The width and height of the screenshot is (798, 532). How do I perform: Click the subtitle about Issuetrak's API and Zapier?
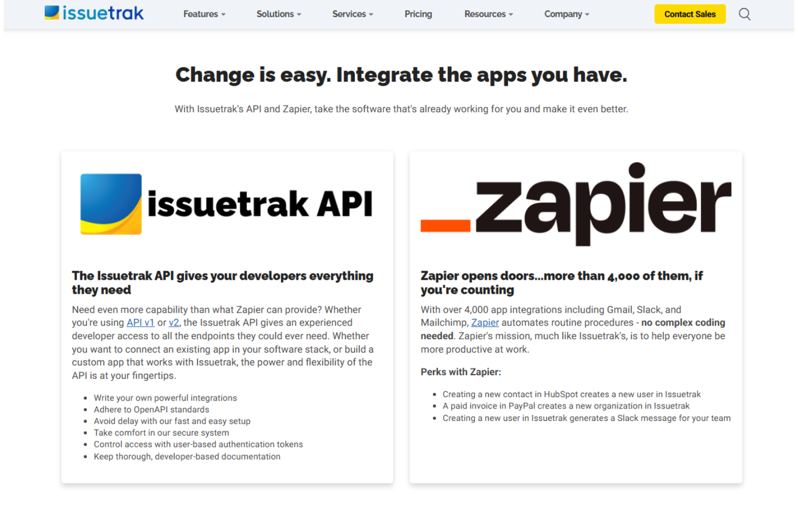click(x=401, y=109)
